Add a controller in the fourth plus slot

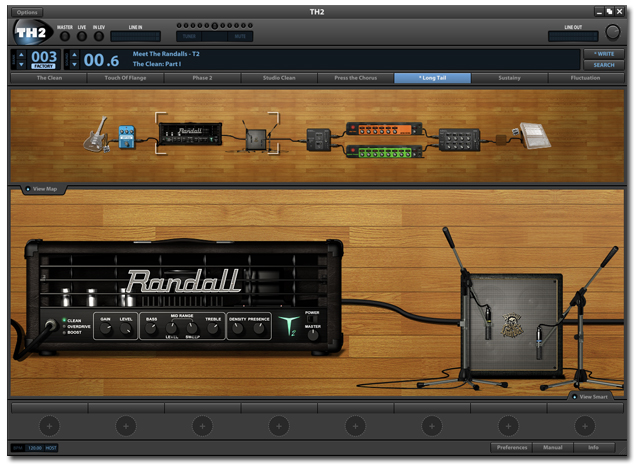click(x=279, y=426)
